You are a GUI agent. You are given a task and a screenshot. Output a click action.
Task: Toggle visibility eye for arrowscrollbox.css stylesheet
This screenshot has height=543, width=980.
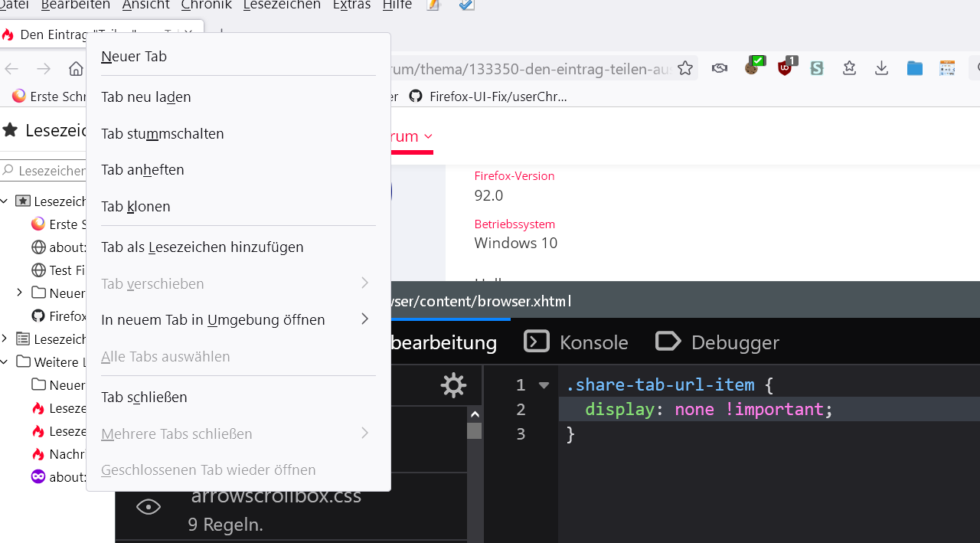pos(149,506)
